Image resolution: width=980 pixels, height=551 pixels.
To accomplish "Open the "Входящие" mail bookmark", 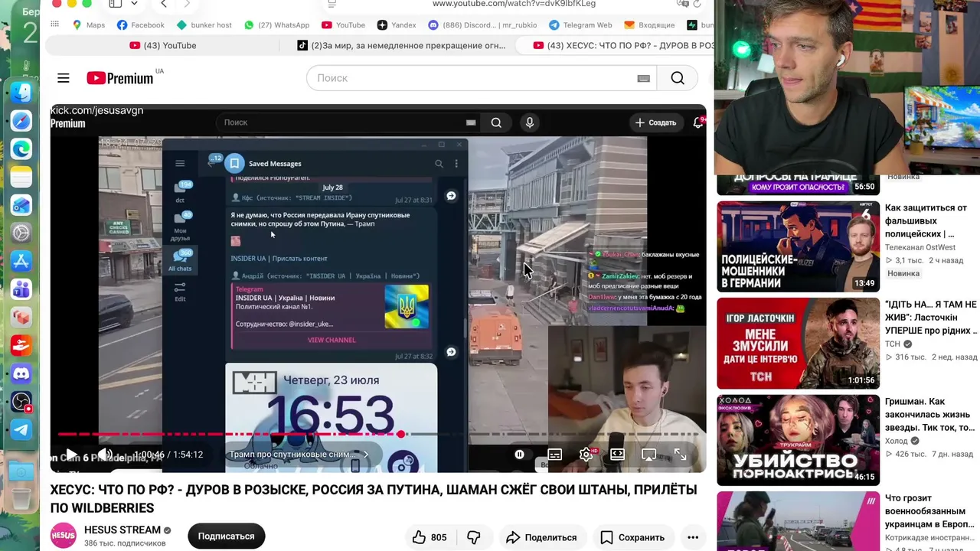I will 649,25.
